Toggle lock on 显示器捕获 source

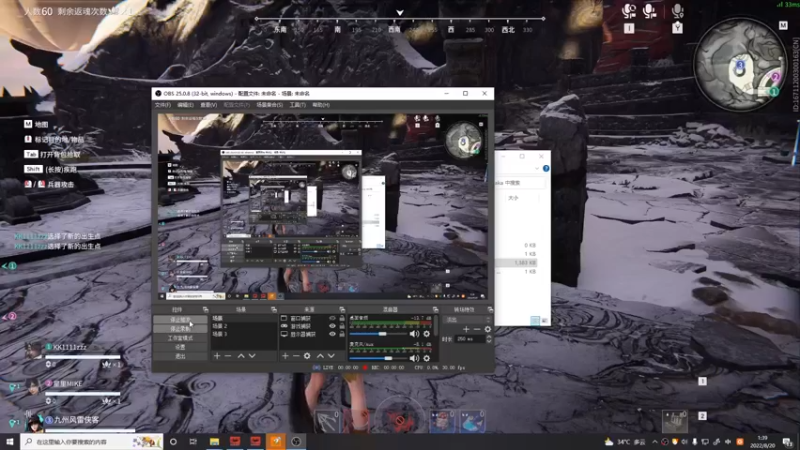pyautogui.click(x=342, y=334)
